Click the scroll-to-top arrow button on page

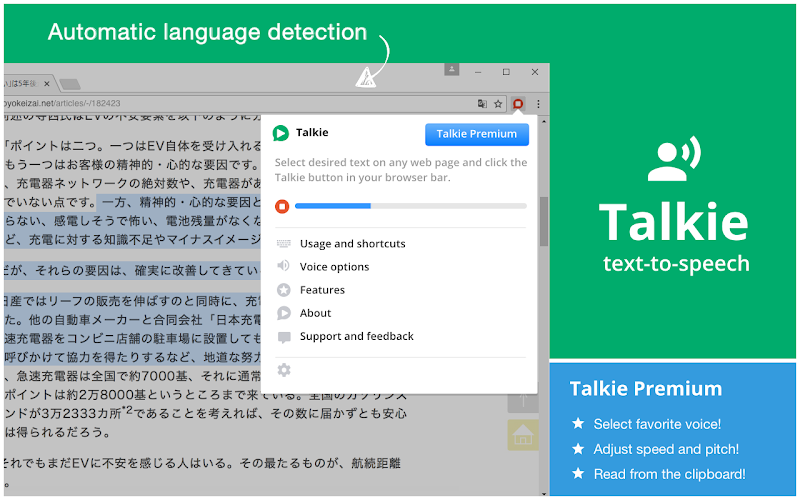tap(523, 402)
